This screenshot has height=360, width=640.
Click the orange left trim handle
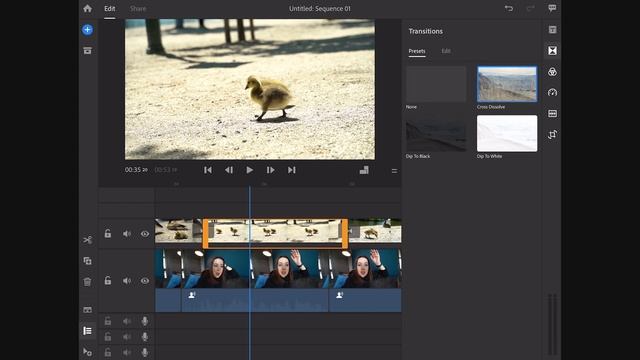205,233
